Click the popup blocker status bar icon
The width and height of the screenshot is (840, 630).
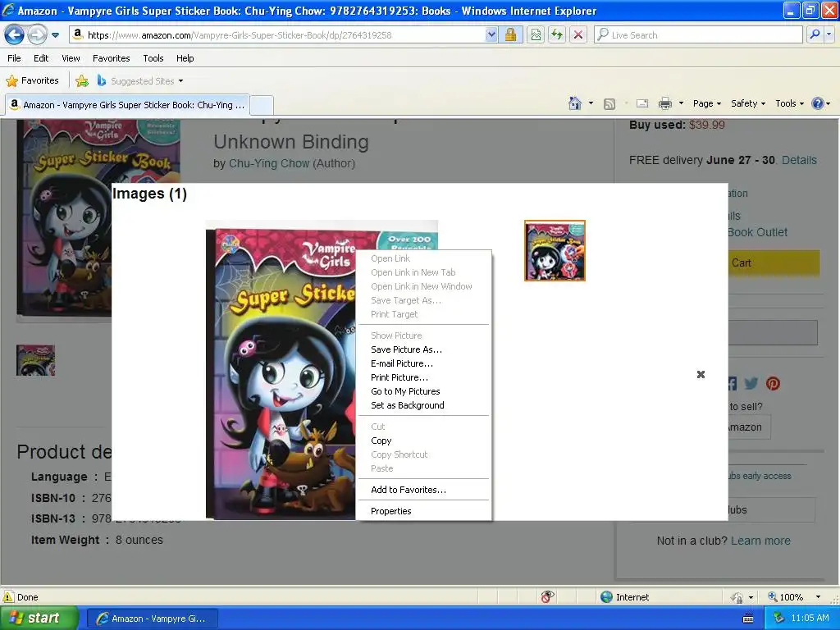point(547,597)
